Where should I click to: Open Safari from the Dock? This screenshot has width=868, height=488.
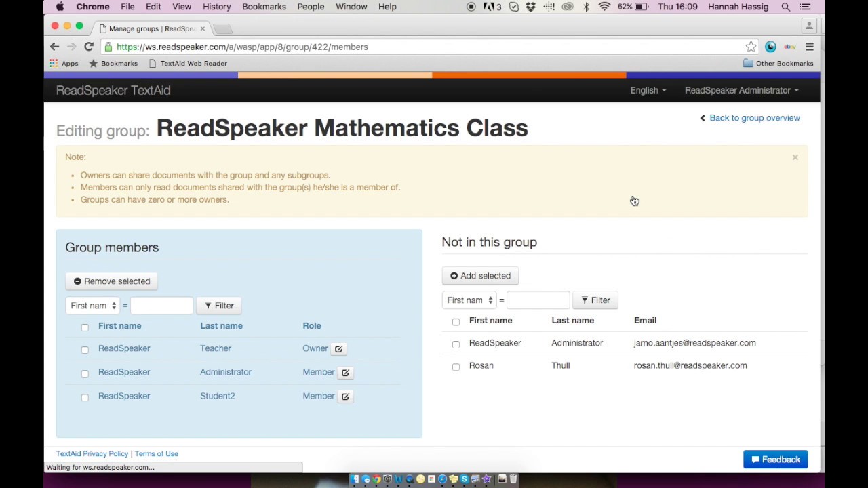tap(442, 479)
